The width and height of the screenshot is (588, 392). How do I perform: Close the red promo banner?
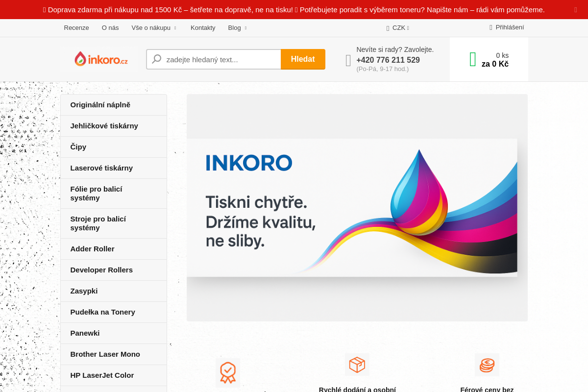(576, 10)
